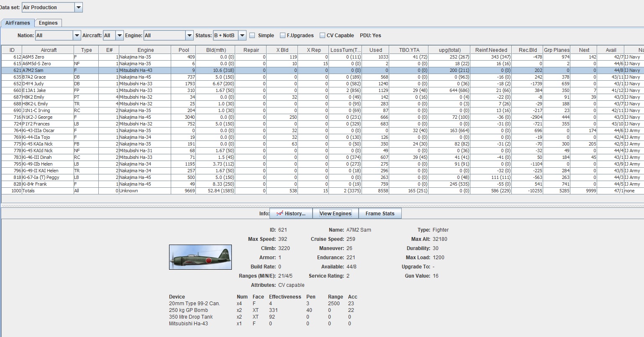Screen dimensions: 644x337
Task: Click the View Engines button
Action: point(335,213)
